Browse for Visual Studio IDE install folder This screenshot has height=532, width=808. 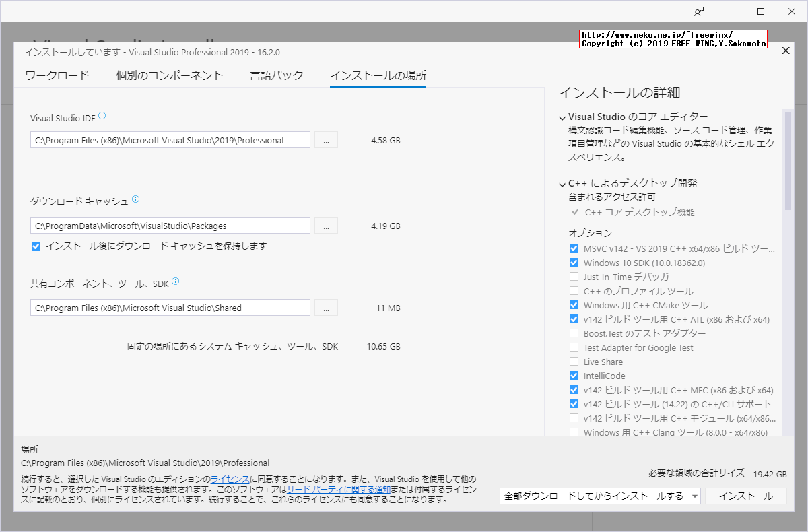tap(326, 139)
